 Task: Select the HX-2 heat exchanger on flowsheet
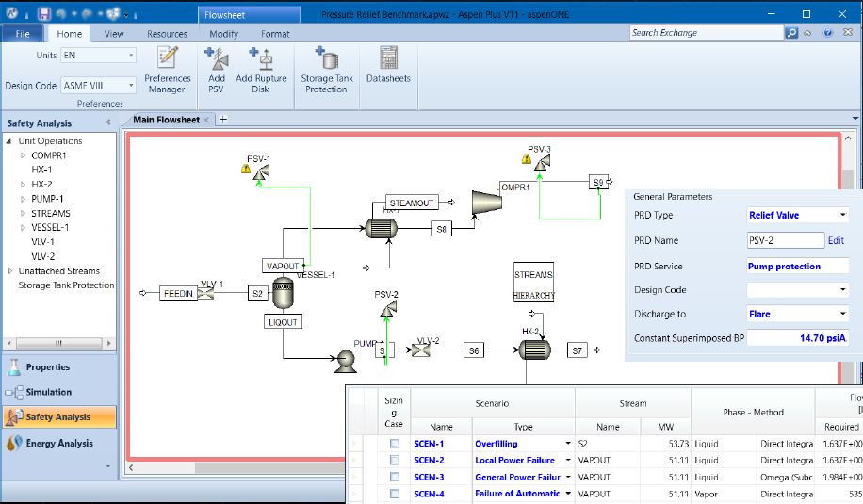(534, 350)
